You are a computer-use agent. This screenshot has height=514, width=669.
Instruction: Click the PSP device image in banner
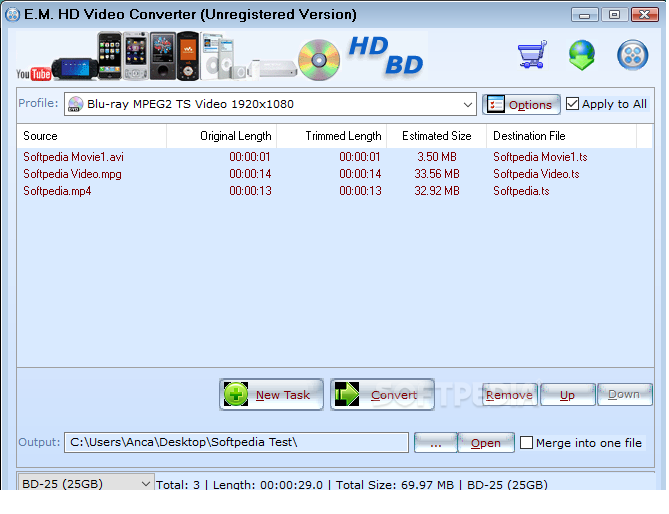click(x=75, y=68)
